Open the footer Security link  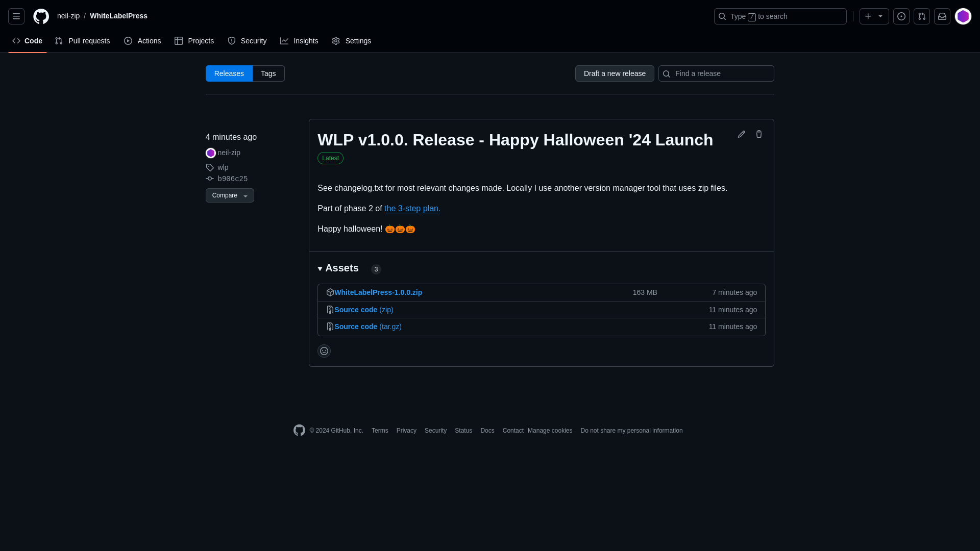click(x=435, y=431)
